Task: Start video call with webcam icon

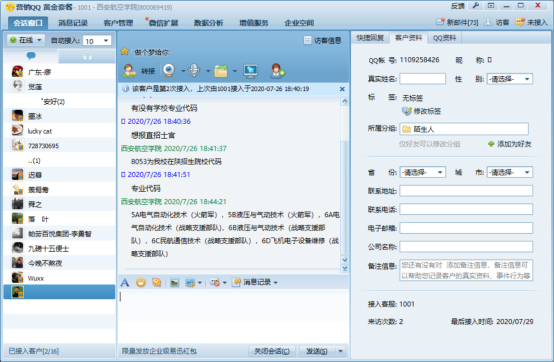Action: click(169, 71)
